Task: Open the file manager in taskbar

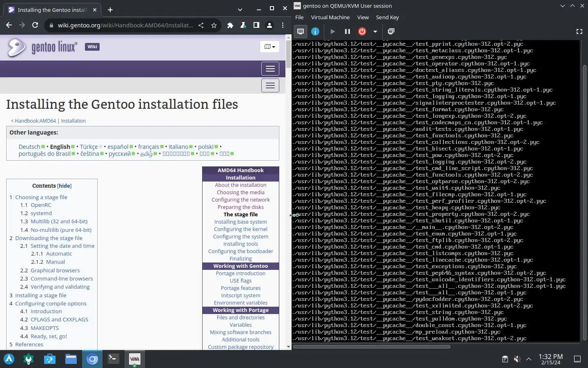Action: (x=71, y=359)
